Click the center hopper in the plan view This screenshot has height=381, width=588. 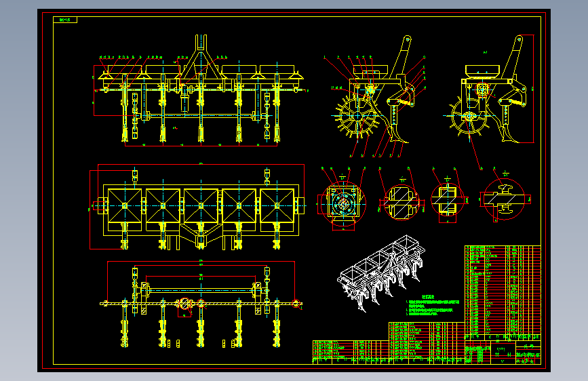pos(201,206)
